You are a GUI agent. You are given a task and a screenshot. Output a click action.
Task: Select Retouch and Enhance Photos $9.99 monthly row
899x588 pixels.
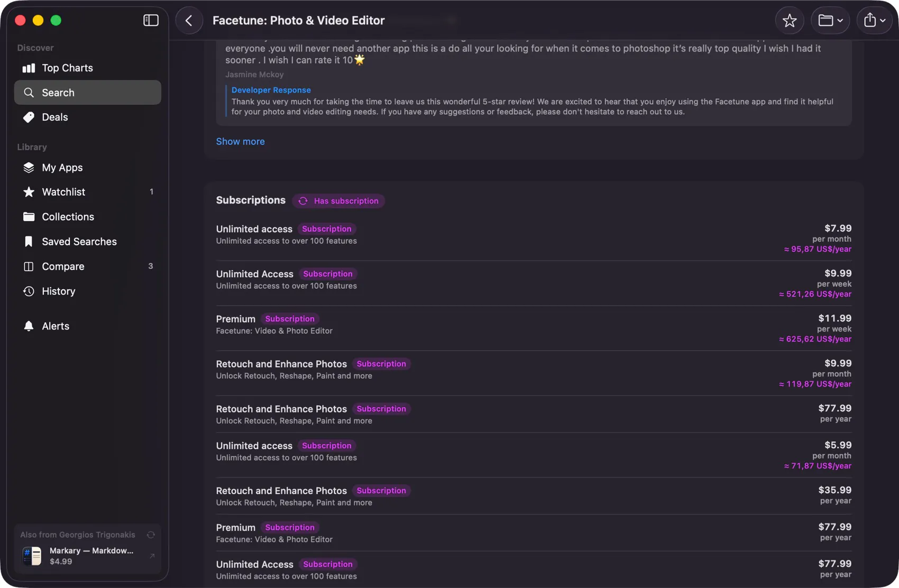pos(534,373)
